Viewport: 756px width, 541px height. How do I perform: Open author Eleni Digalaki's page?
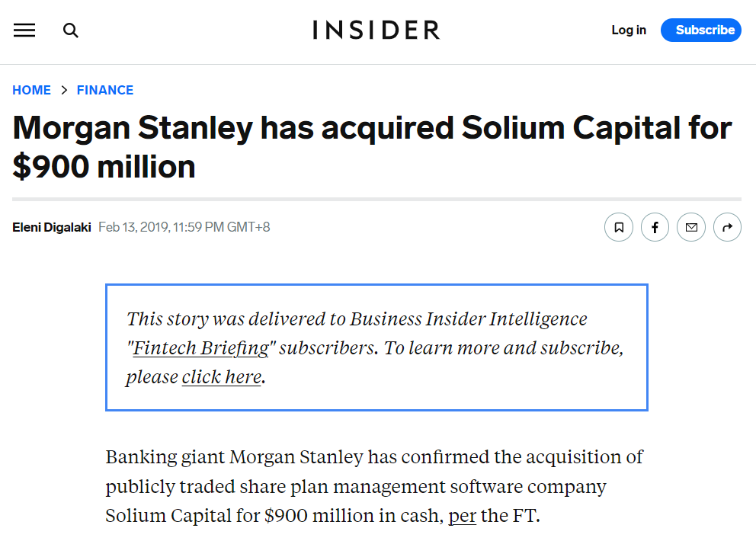pyautogui.click(x=52, y=227)
